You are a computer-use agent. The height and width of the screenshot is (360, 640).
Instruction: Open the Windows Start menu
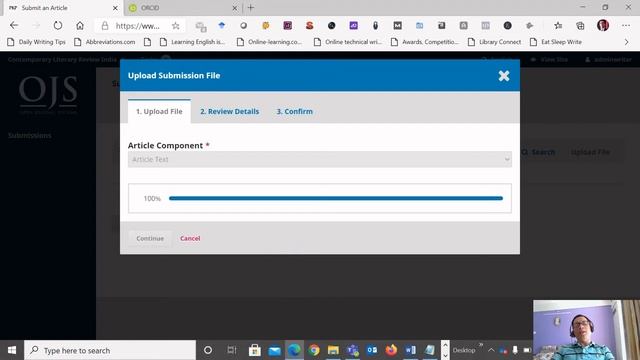coord(12,350)
